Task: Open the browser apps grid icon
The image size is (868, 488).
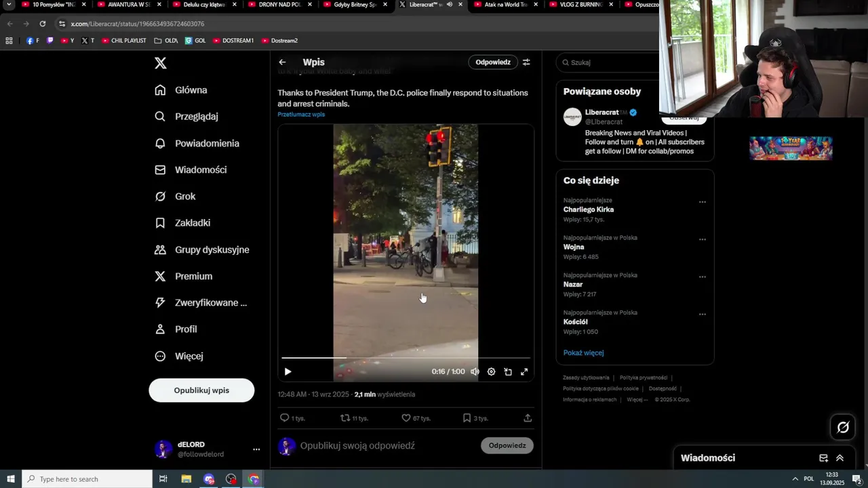Action: pyautogui.click(x=9, y=41)
